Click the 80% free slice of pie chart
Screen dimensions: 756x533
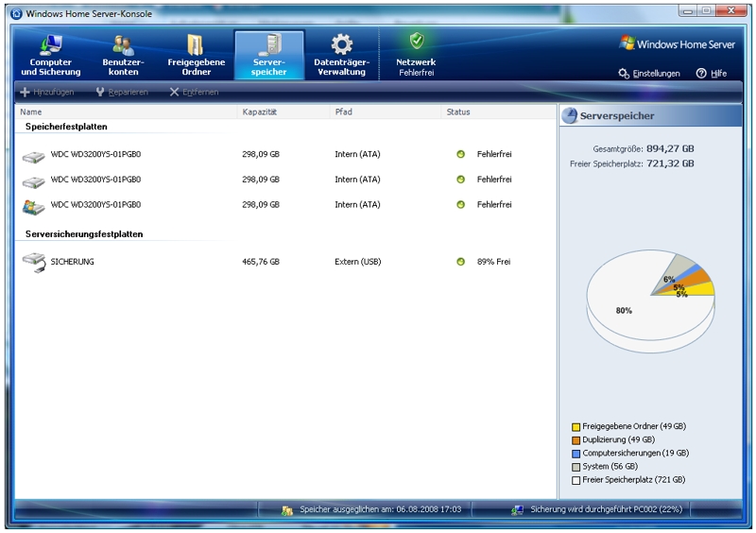(x=624, y=310)
